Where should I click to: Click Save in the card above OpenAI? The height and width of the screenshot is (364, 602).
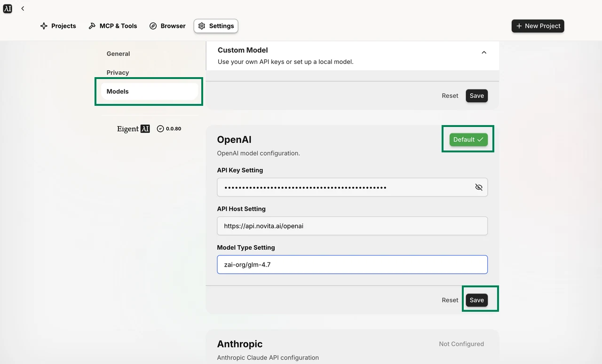point(477,95)
